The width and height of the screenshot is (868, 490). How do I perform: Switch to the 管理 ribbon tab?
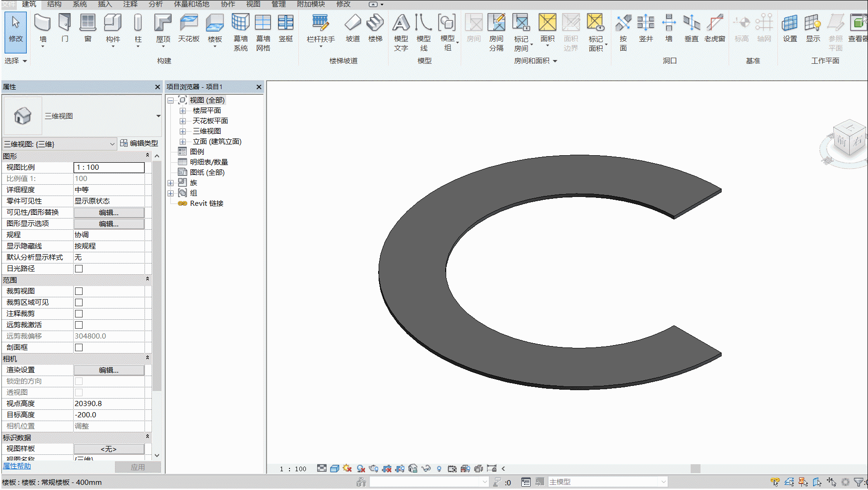point(279,4)
